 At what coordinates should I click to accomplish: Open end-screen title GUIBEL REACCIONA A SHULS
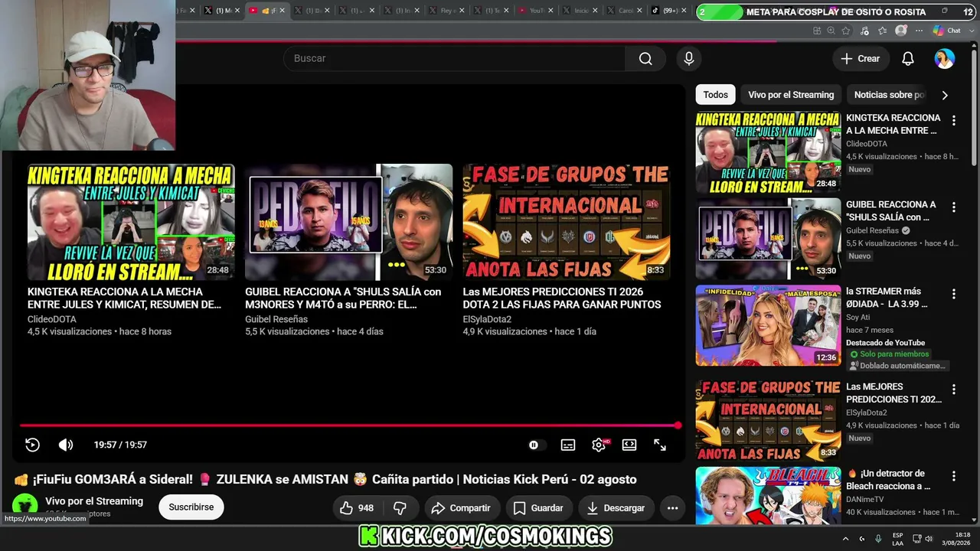343,298
